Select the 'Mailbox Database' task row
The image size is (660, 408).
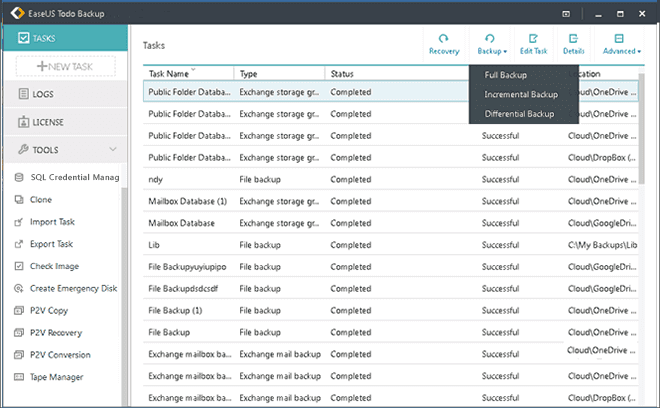(x=391, y=223)
